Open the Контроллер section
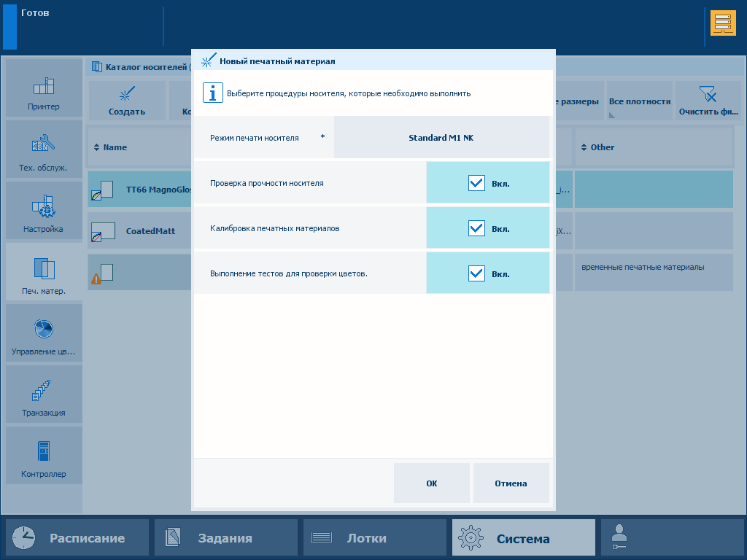The image size is (747, 560). pyautogui.click(x=44, y=456)
